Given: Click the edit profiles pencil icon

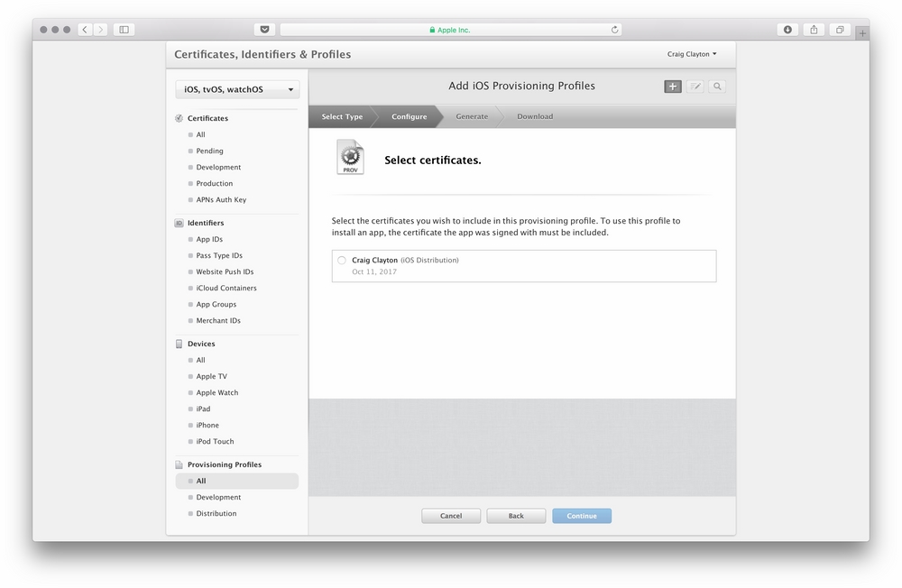Looking at the screenshot, I should point(695,87).
